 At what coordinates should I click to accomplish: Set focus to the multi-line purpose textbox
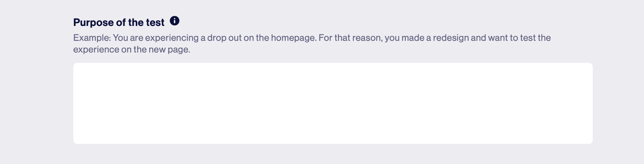pyautogui.click(x=333, y=103)
